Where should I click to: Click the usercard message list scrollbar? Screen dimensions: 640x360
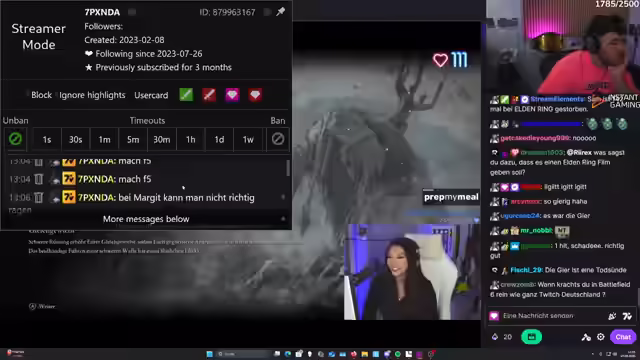pyautogui.click(x=288, y=168)
